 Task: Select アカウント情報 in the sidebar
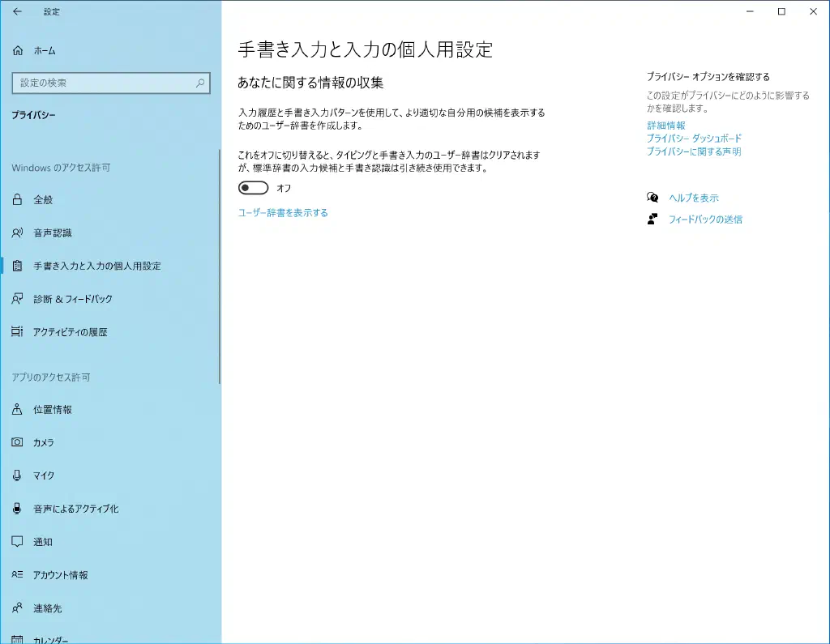60,575
